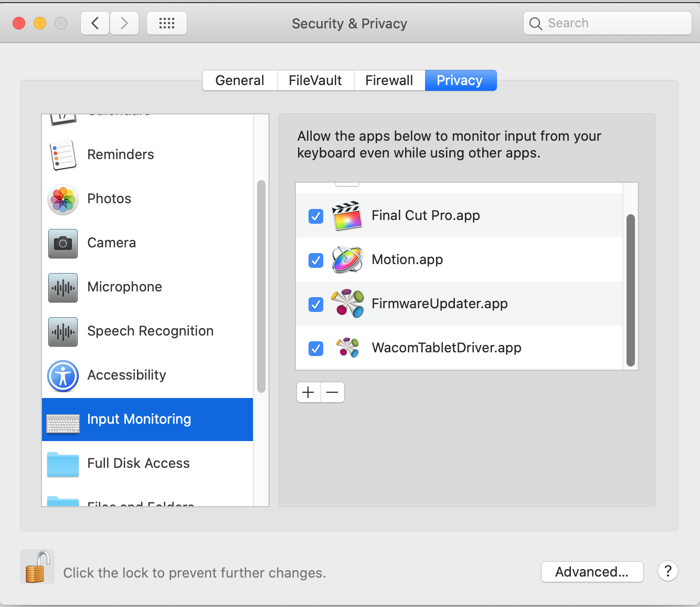Go back with the left arrow
Image resolution: width=700 pixels, height=607 pixels.
[x=95, y=23]
